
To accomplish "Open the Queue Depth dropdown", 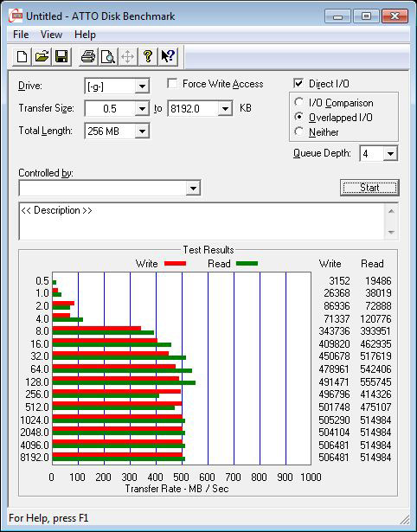I will pos(390,154).
